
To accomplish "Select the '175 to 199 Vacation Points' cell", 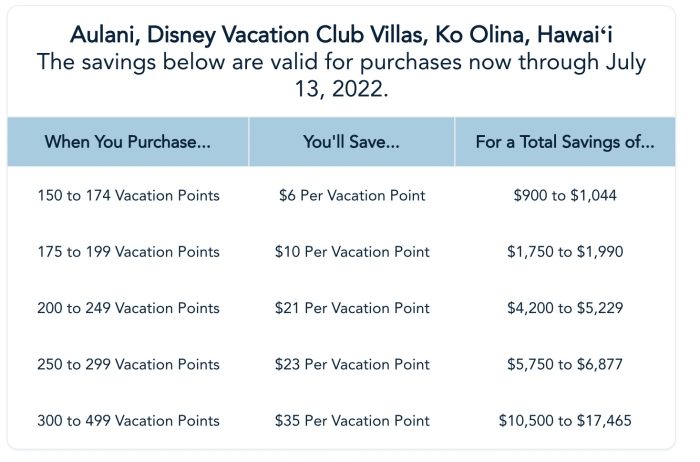I will [128, 251].
